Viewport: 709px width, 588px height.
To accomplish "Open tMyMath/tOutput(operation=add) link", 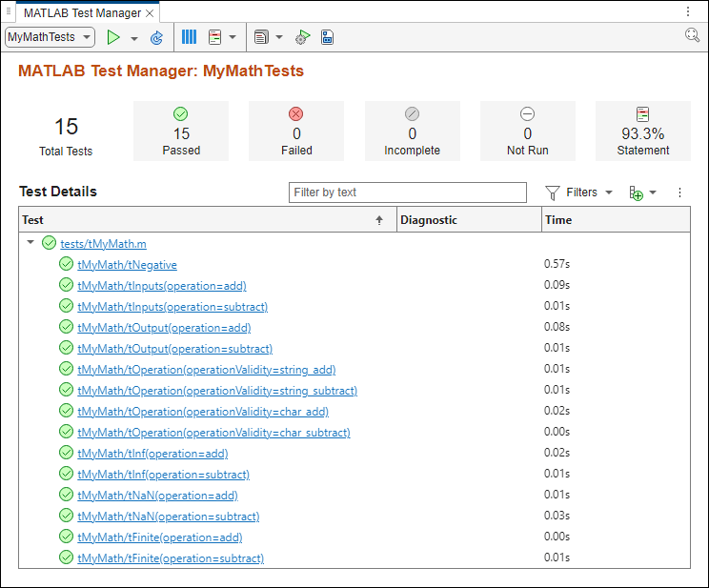I will 164,328.
